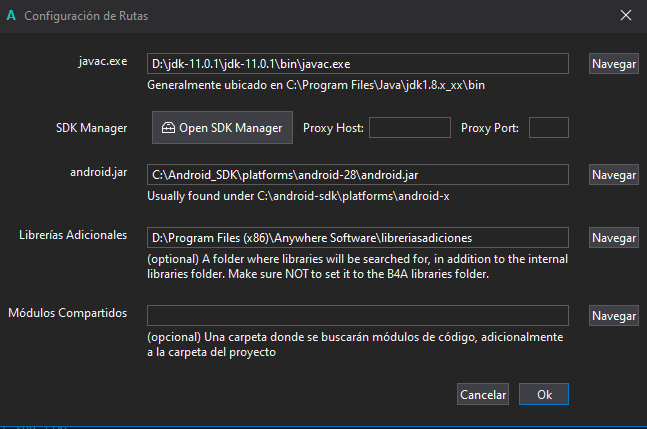The height and width of the screenshot is (429, 647).
Task: Click the 'Generalmente ubicado en' hint text
Action: tap(316, 85)
